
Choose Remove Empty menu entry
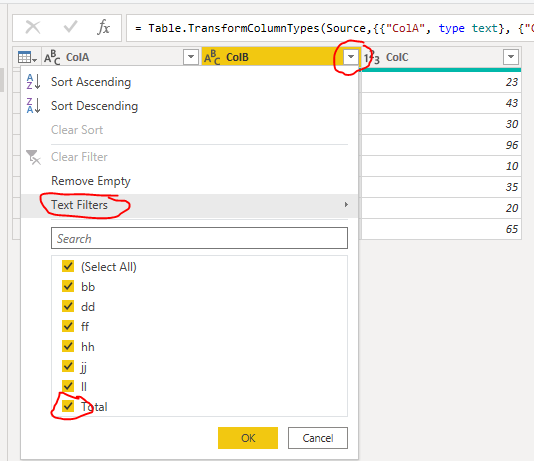[x=189, y=181]
